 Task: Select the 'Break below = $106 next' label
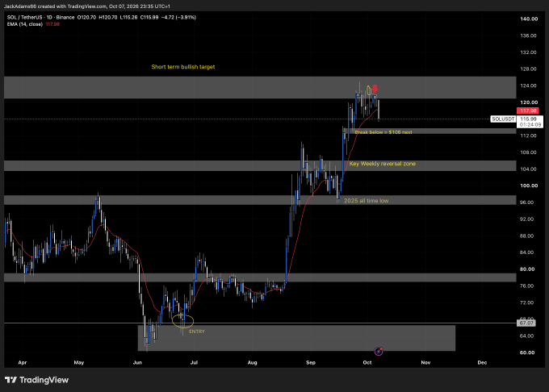[x=383, y=132]
